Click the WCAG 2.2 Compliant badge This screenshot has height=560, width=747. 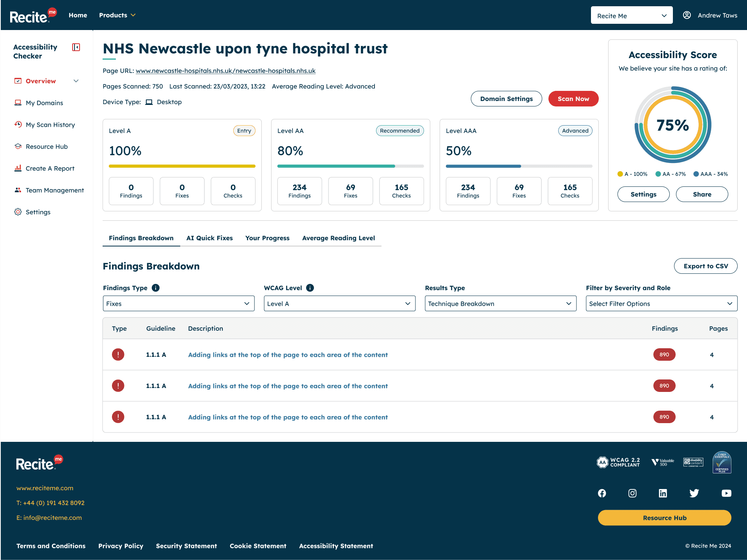(x=618, y=463)
